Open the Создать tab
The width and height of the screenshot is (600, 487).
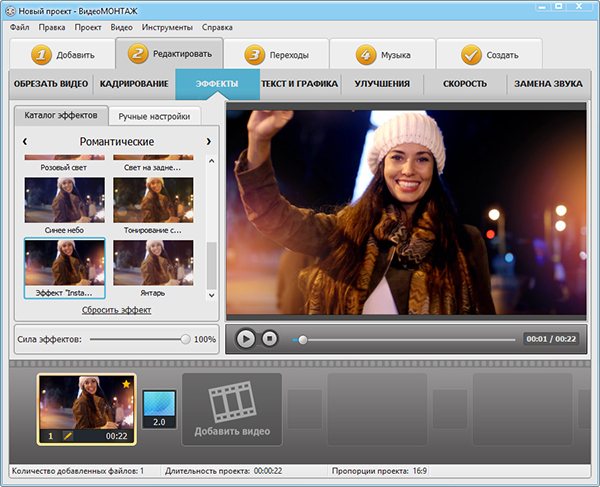pos(489,55)
